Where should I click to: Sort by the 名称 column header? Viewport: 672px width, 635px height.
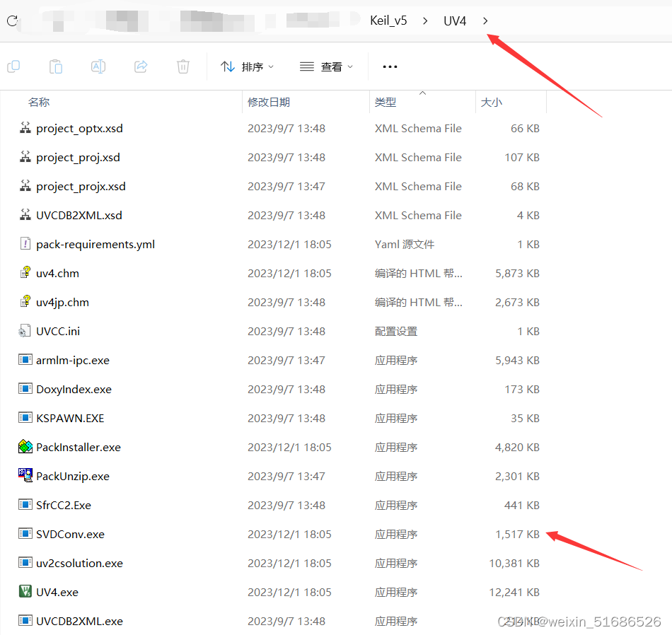pos(39,102)
